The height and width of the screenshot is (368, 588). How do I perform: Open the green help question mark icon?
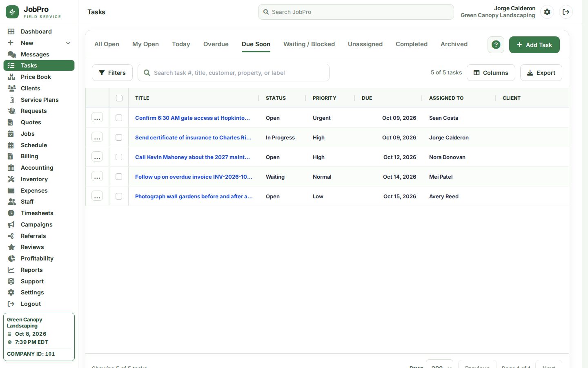tap(496, 45)
